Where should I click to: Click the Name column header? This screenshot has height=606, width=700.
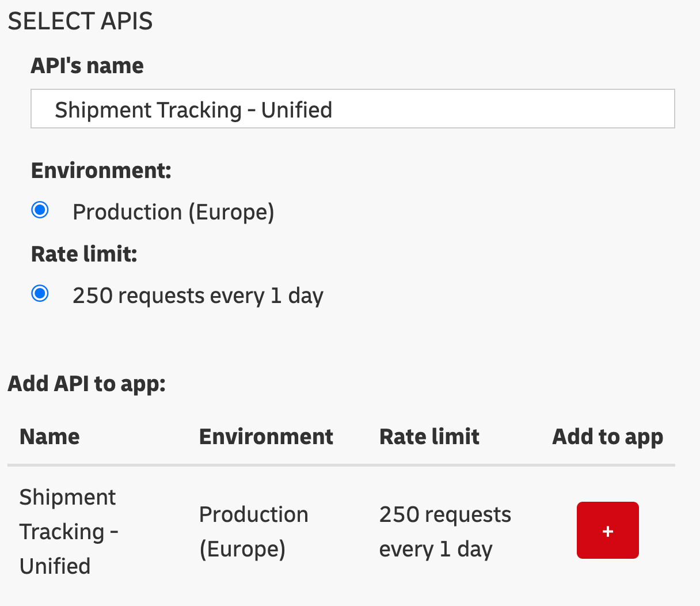(x=50, y=437)
